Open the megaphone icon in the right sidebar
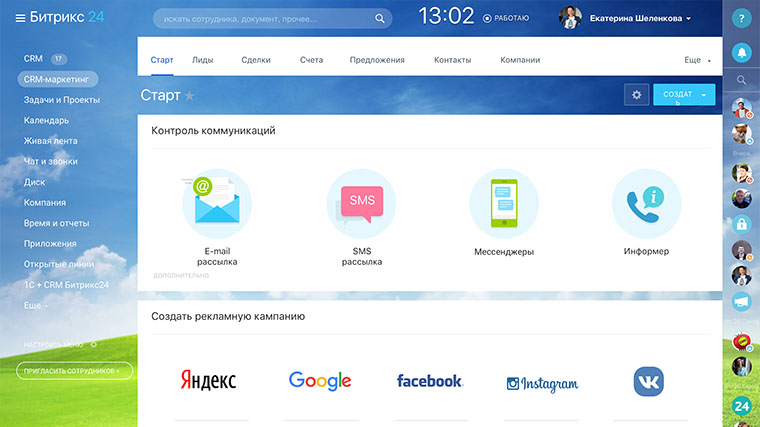This screenshot has width=760, height=427. click(x=741, y=301)
